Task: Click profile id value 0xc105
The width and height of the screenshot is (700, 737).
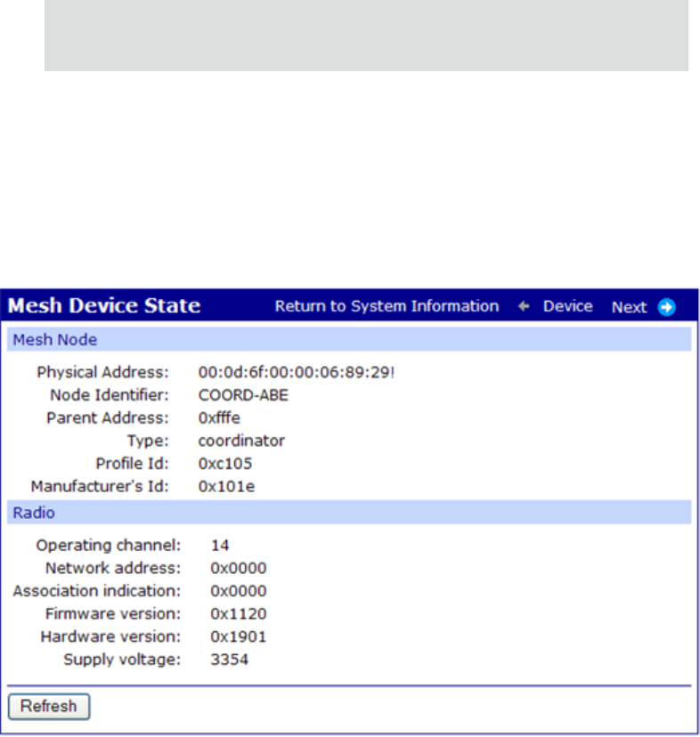Action: [x=225, y=464]
